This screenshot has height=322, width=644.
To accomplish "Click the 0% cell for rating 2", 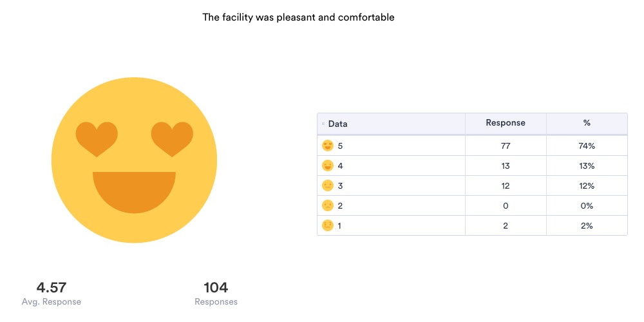I will tap(586, 206).
